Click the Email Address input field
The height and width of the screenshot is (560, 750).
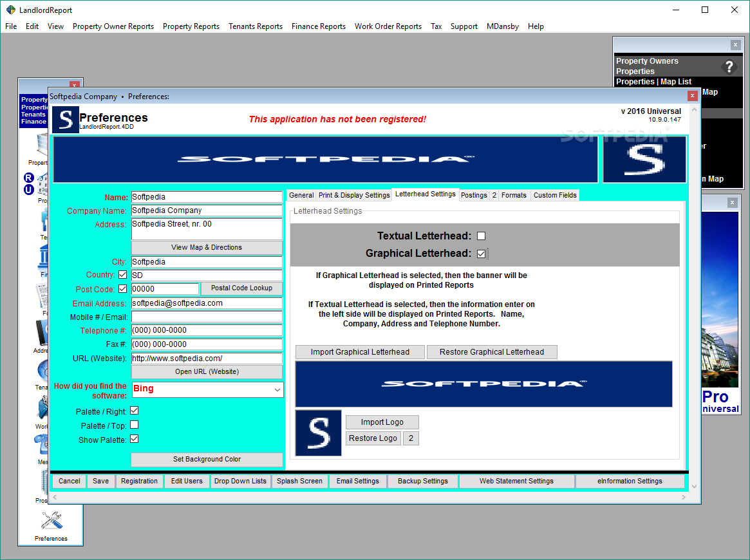pyautogui.click(x=207, y=303)
